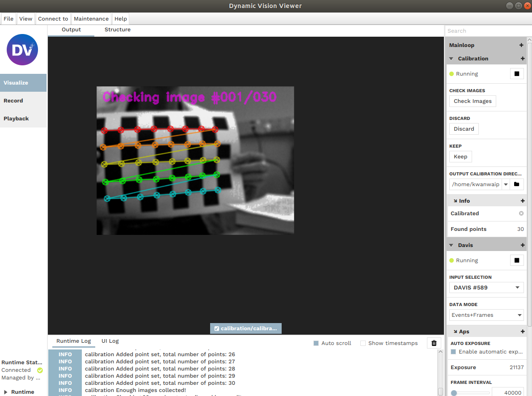This screenshot has width=532, height=396.
Task: Toggle the calibration/calibra... output visibility checkbox
Action: click(217, 328)
